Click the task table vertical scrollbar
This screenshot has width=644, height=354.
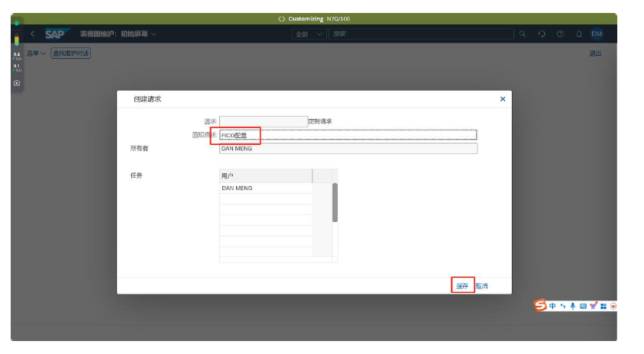[x=335, y=203]
